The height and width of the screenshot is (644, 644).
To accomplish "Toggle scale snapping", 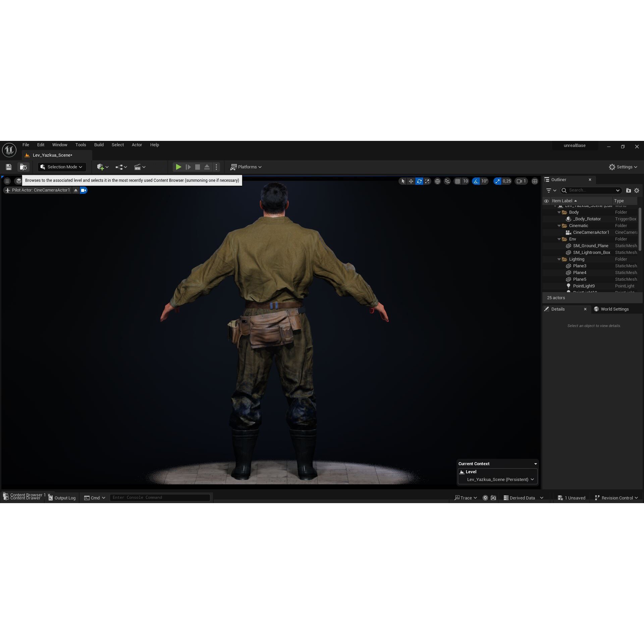I will 497,181.
